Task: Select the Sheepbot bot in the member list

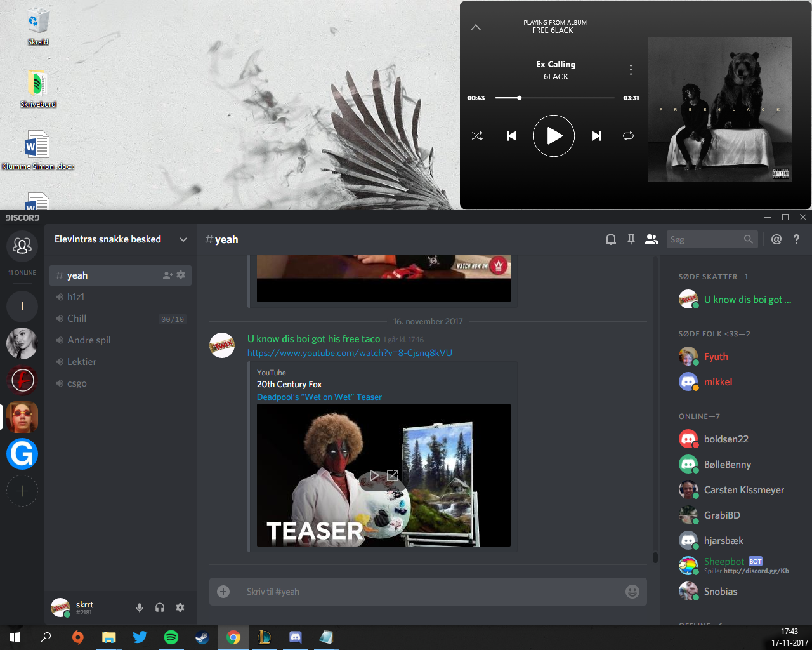Action: coord(735,566)
